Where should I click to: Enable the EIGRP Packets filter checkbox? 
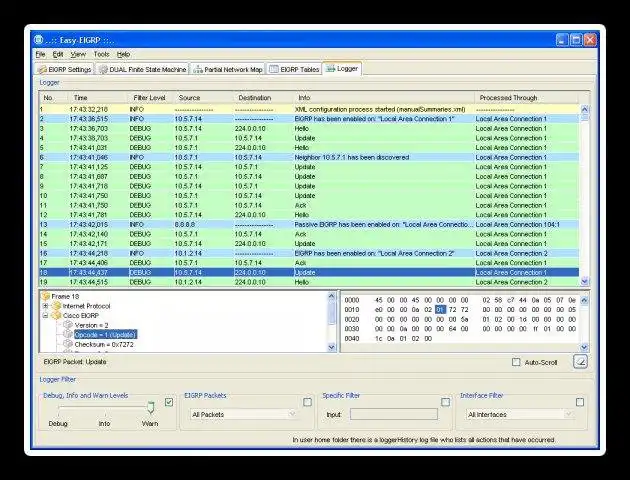pyautogui.click(x=307, y=402)
